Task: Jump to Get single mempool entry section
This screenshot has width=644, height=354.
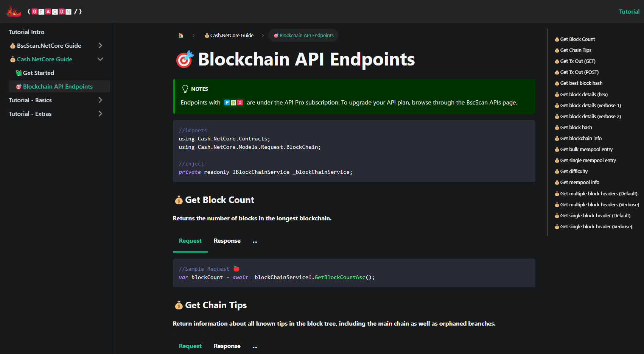Action: [585, 161]
